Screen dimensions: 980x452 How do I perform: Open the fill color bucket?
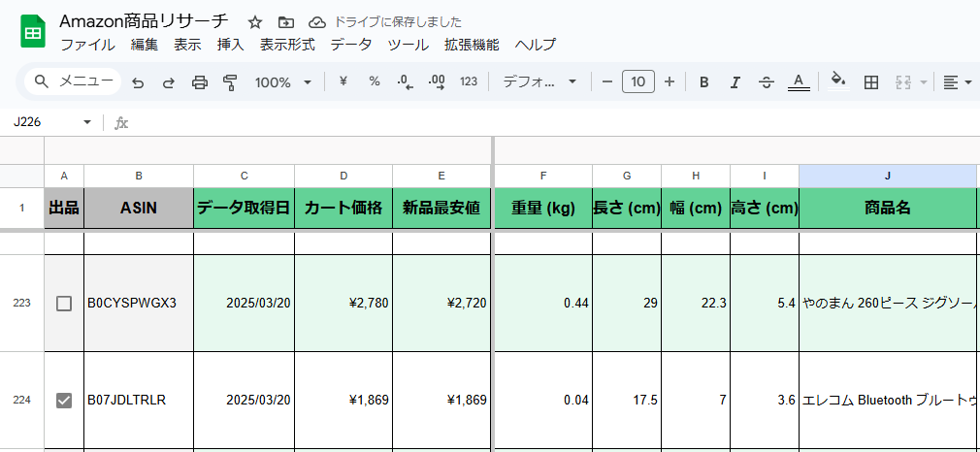coord(838,81)
